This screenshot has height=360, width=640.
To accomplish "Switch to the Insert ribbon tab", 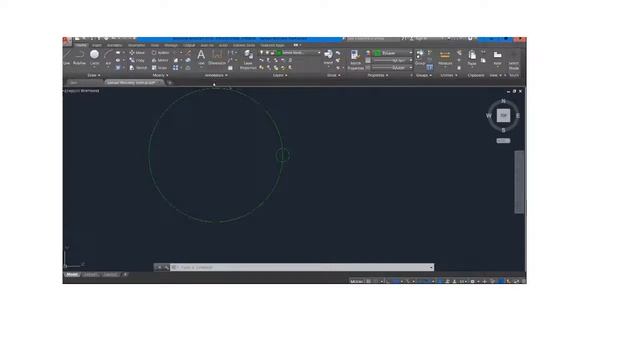I will [97, 45].
